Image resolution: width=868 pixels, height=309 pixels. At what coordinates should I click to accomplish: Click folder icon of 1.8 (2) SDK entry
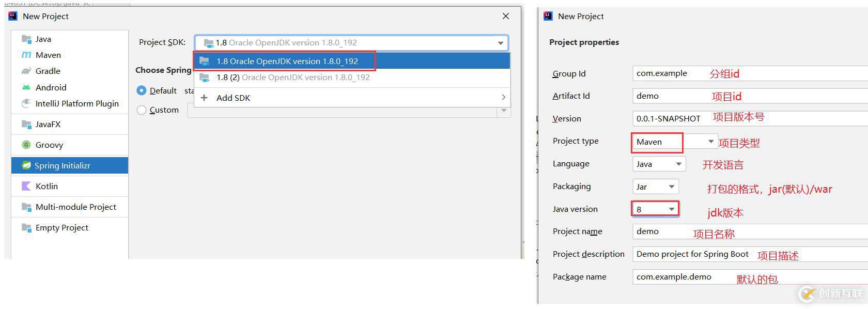click(205, 77)
